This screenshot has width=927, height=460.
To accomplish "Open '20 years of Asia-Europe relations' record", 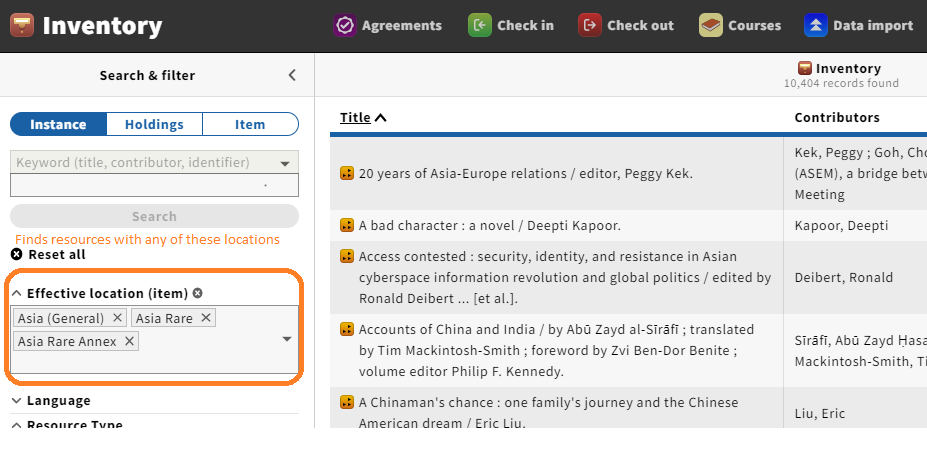I will click(x=526, y=173).
